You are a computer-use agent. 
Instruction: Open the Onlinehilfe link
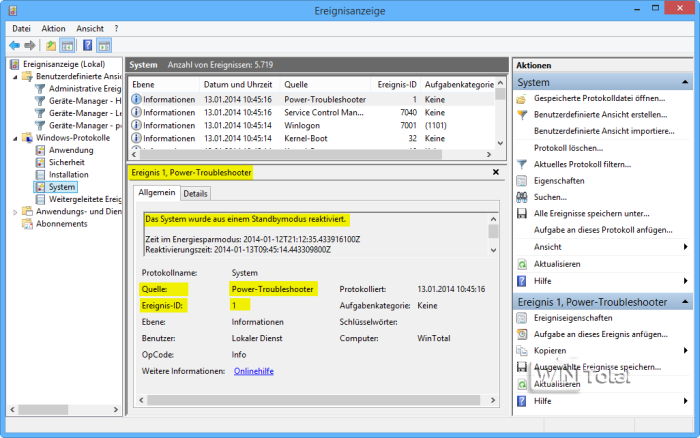pyautogui.click(x=253, y=371)
